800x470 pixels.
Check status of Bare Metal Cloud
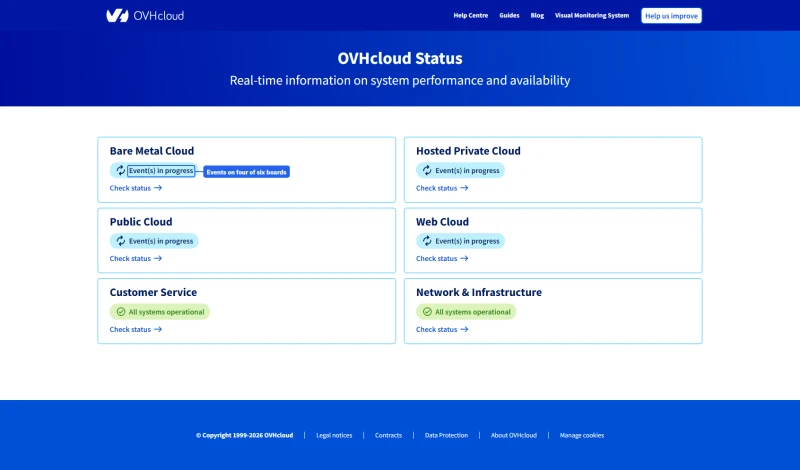(x=136, y=188)
